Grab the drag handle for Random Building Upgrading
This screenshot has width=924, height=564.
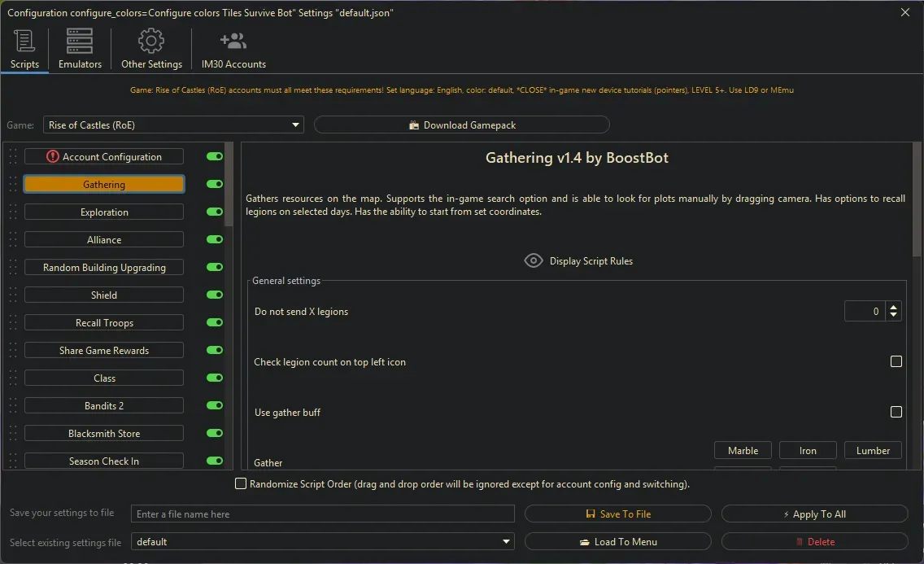(13, 268)
